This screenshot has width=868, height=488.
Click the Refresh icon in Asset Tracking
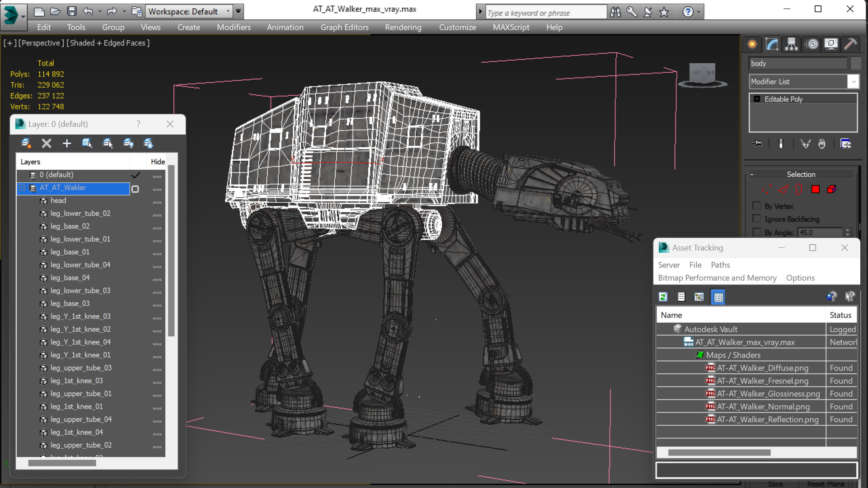(x=663, y=297)
